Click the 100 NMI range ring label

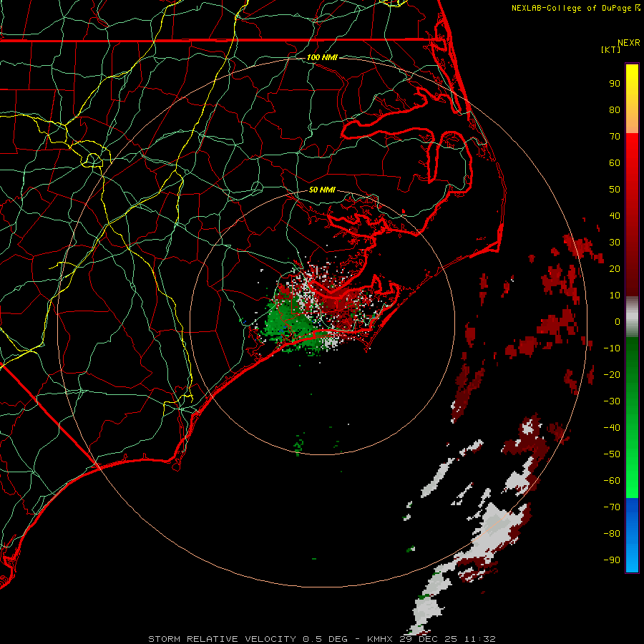click(x=322, y=57)
